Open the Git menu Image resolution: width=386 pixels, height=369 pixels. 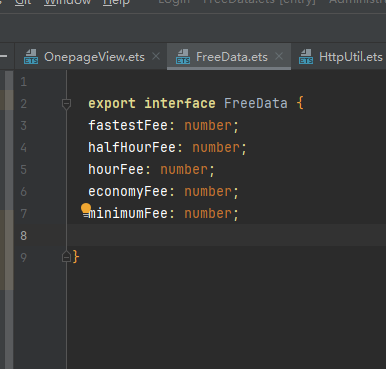[x=23, y=2]
